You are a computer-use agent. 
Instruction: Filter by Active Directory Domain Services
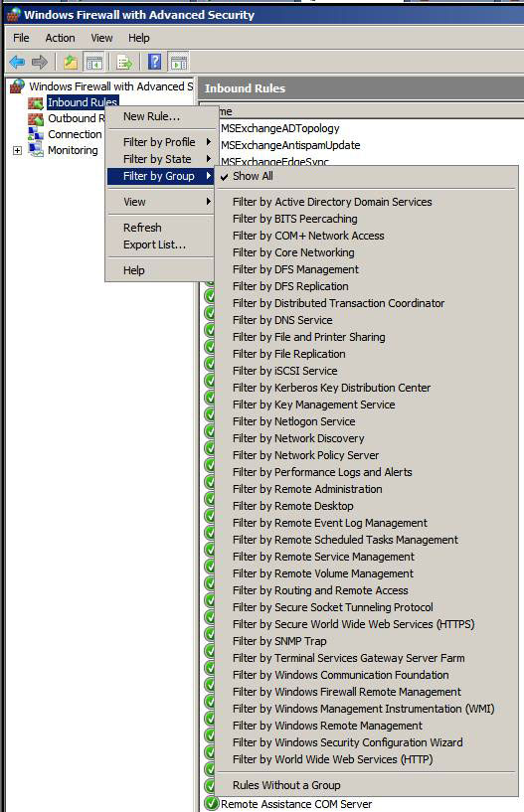(x=367, y=202)
